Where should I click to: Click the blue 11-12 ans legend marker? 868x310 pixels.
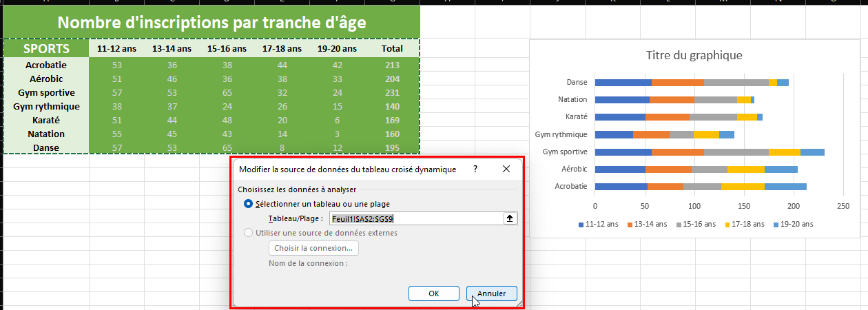(582, 225)
